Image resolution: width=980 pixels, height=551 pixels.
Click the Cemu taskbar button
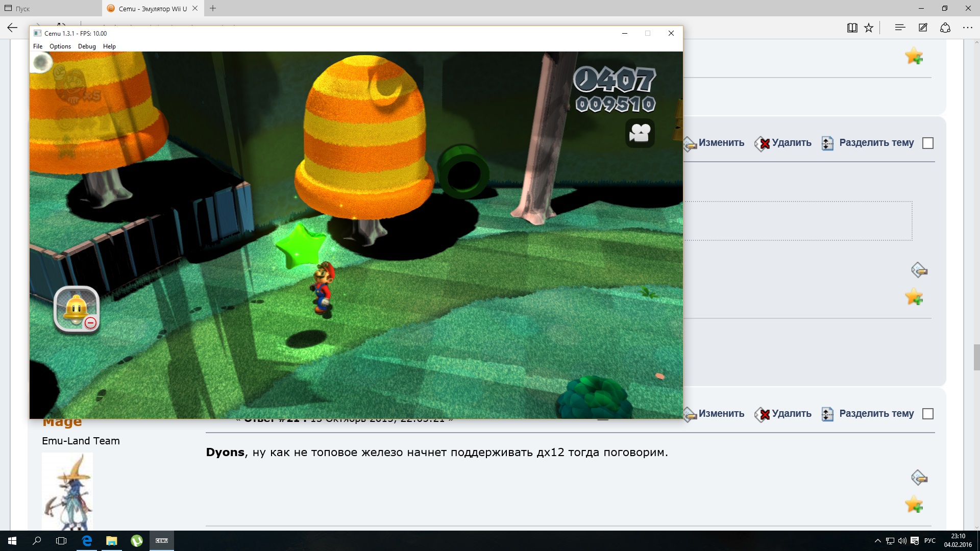(162, 541)
